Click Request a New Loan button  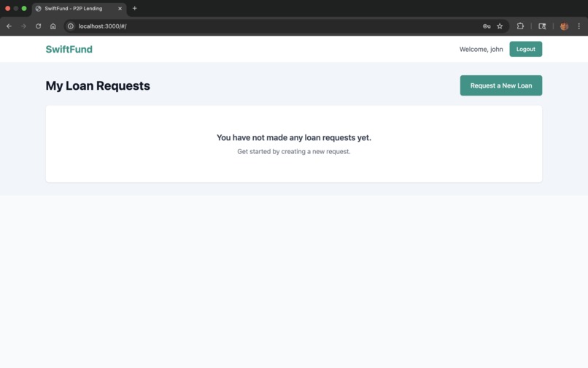(x=500, y=85)
